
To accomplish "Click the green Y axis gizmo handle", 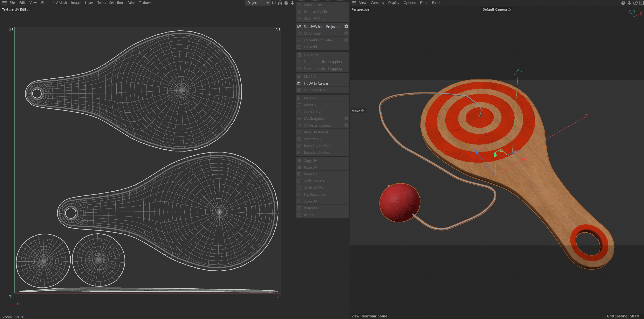I will (495, 155).
